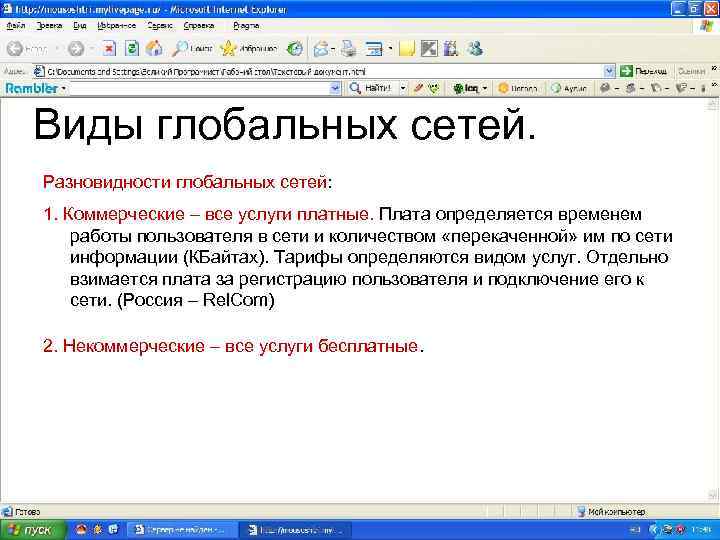Click the blue circle system tray icon
This screenshot has height=540, width=720.
coord(654,530)
